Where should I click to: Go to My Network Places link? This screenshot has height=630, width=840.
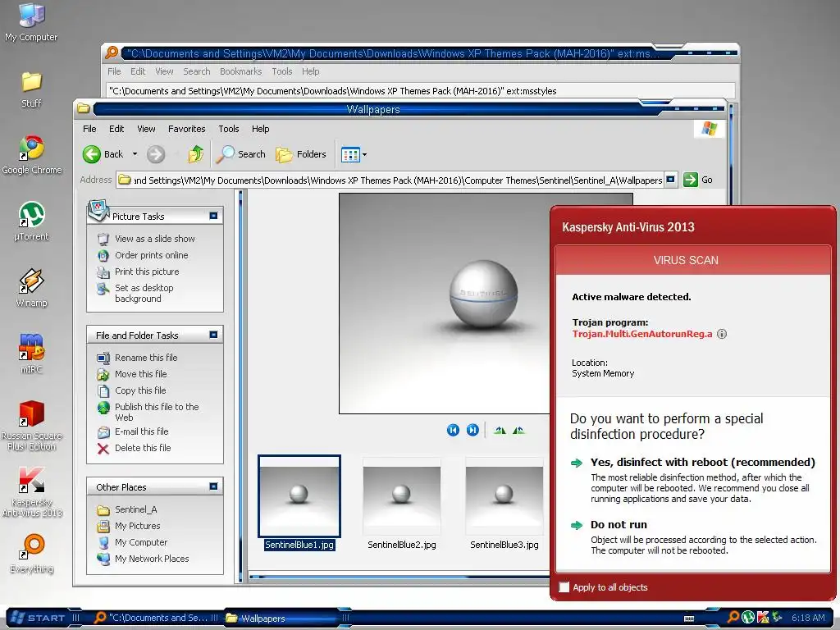pos(152,559)
